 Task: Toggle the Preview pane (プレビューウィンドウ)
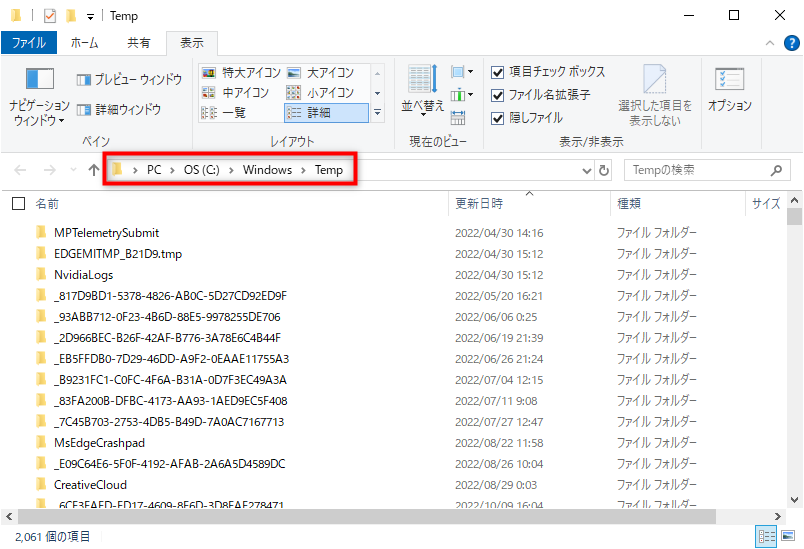tap(129, 79)
